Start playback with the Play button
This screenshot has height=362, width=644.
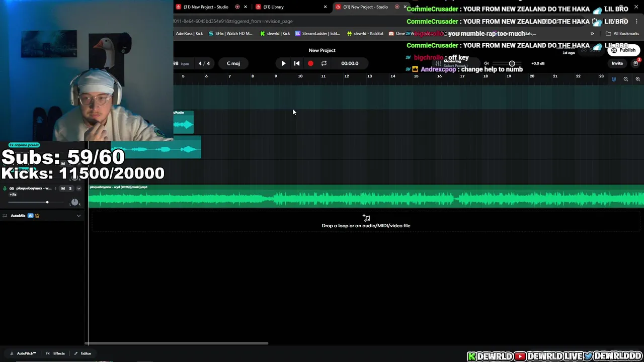click(283, 63)
